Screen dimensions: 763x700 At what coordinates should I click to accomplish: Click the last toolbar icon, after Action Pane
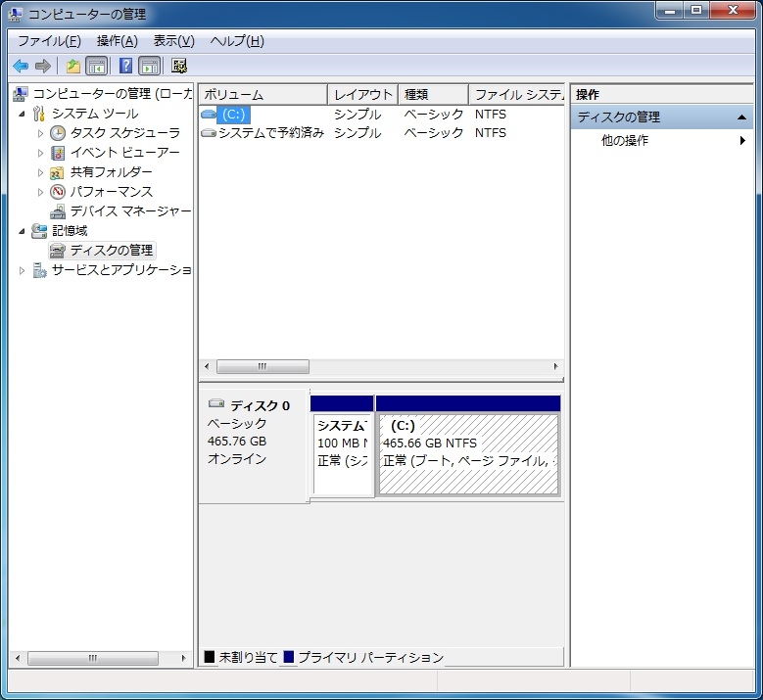coord(179,66)
